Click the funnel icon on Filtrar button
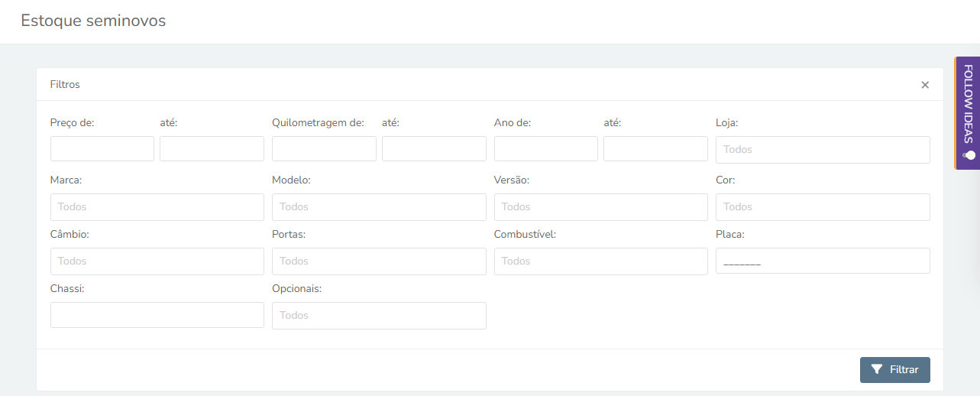Image resolution: width=980 pixels, height=396 pixels. pos(877,369)
